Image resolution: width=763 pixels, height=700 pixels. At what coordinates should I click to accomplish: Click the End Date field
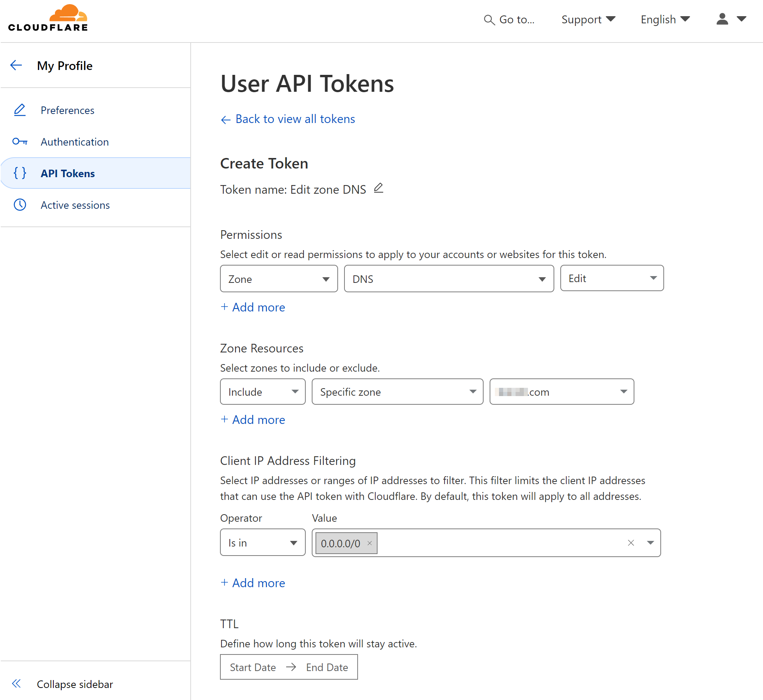click(327, 667)
